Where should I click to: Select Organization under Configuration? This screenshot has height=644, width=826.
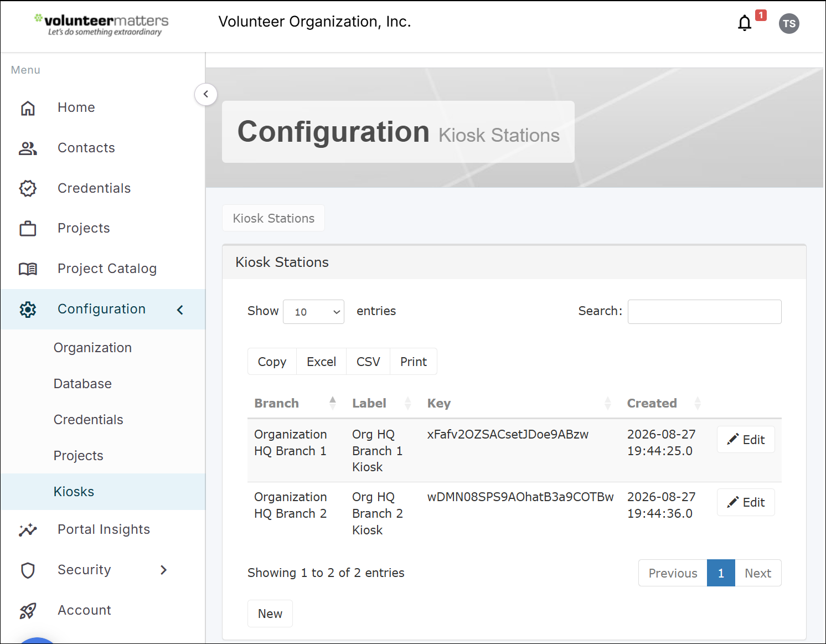[93, 348]
